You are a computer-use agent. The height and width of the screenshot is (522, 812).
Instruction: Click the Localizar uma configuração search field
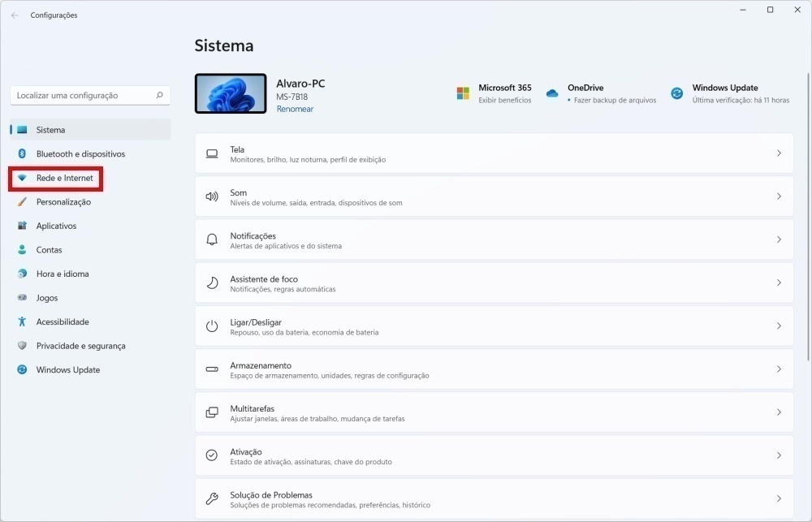pos(90,95)
